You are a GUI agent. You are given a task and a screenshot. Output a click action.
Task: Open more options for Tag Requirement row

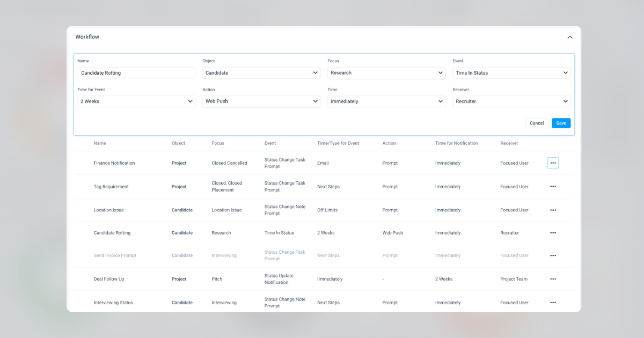click(x=553, y=187)
